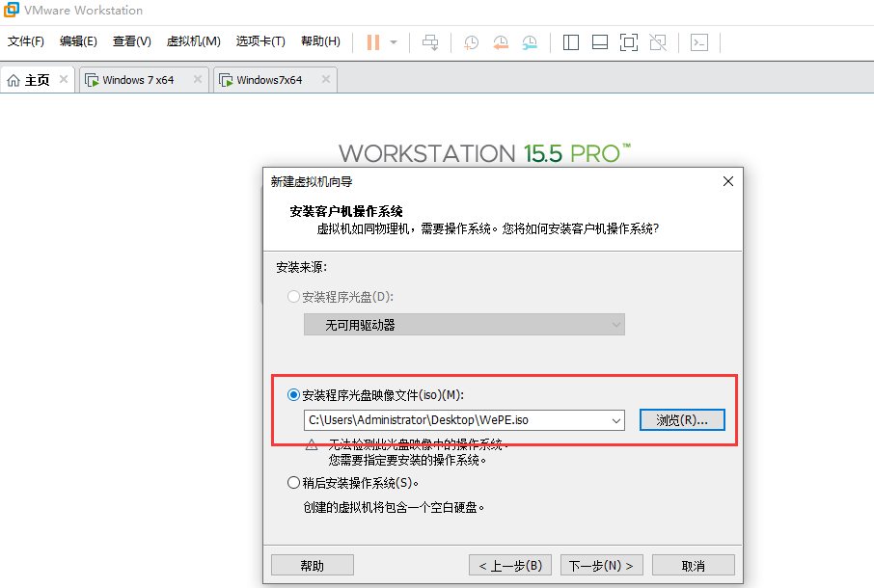Image resolution: width=874 pixels, height=588 pixels.
Task: Click the 帮助 button in wizard
Action: [313, 566]
